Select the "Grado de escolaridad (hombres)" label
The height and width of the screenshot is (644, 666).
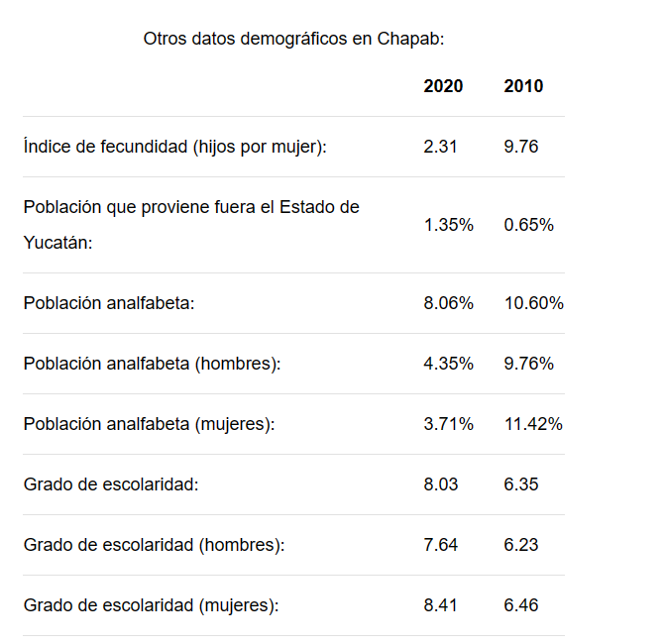click(155, 545)
